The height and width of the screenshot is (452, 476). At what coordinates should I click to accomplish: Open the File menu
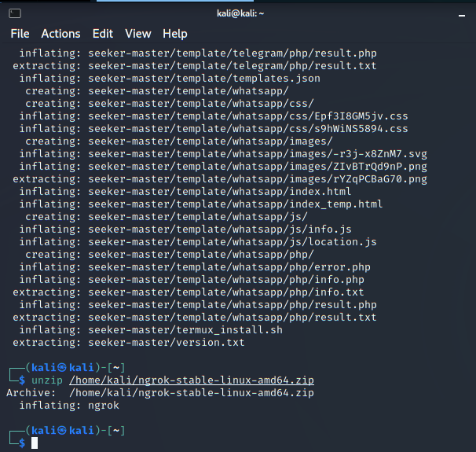[20, 34]
